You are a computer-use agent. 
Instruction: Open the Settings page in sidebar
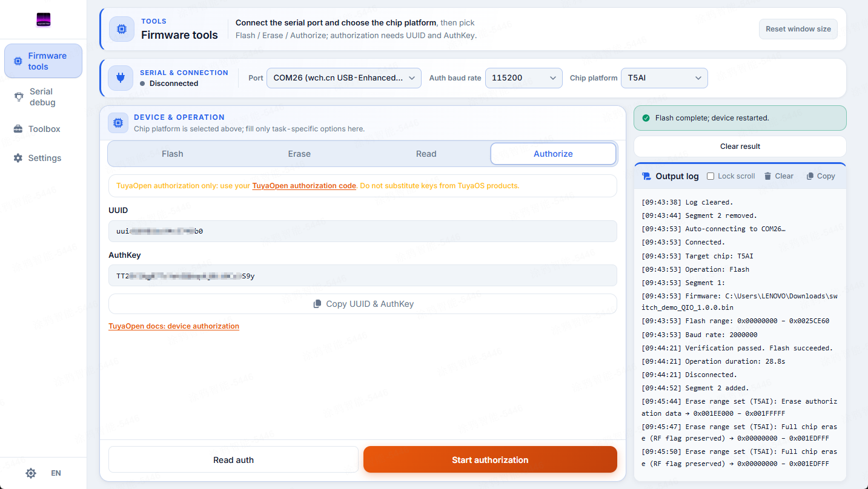(43, 158)
